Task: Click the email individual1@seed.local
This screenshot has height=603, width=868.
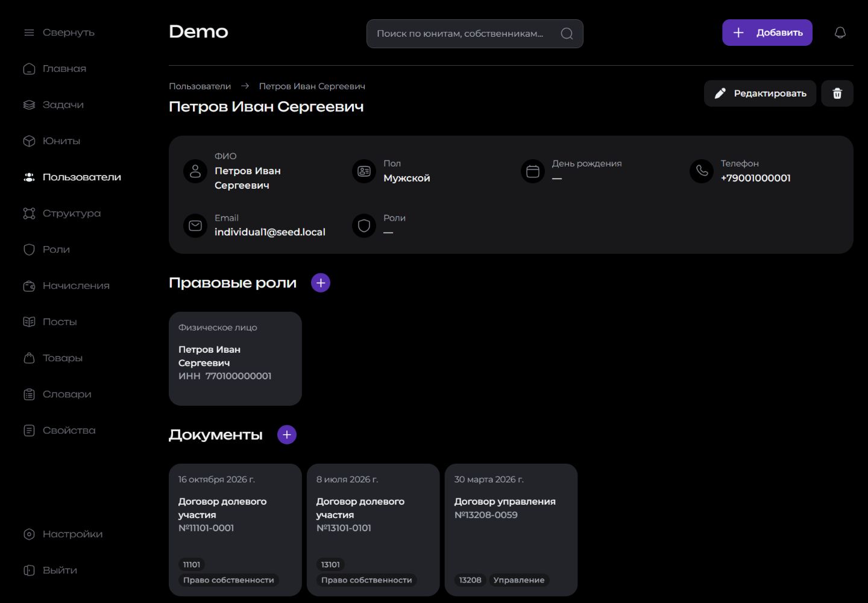Action: 270,232
